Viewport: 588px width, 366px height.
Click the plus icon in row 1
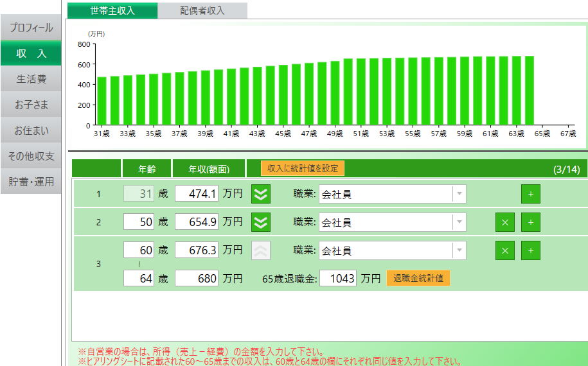(x=530, y=194)
